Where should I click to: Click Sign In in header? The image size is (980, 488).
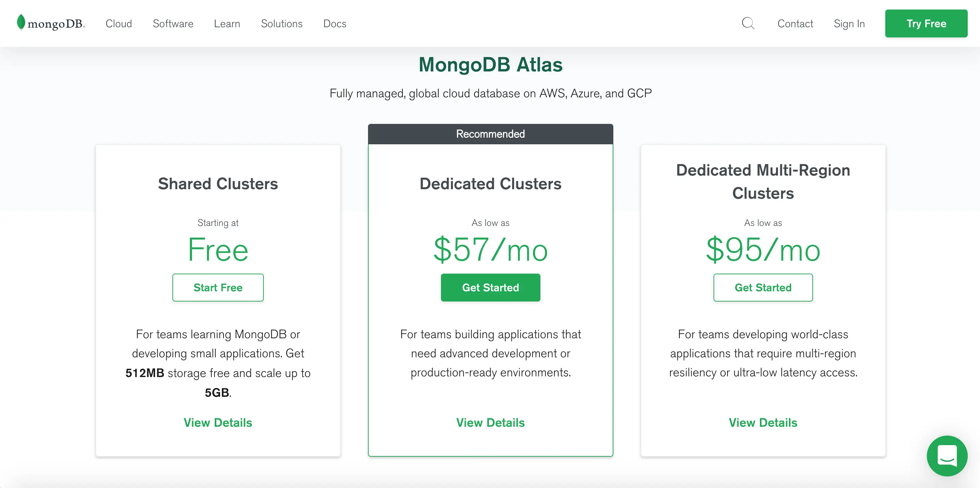[849, 23]
